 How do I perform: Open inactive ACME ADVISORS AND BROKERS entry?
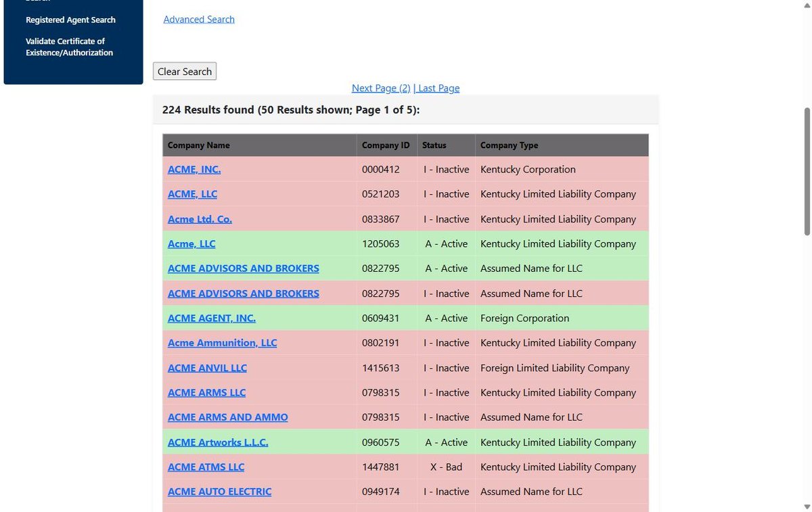point(244,294)
